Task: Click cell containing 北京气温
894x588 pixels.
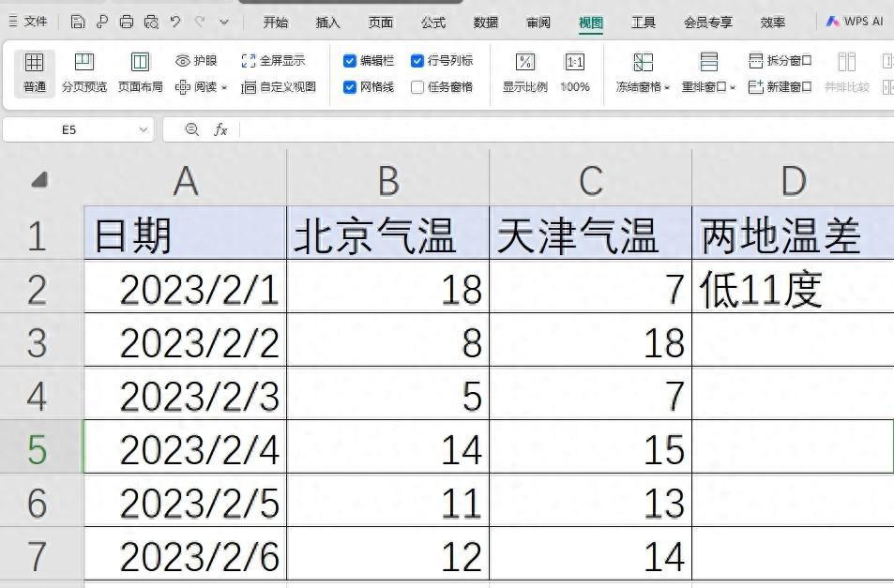Action: [388, 234]
